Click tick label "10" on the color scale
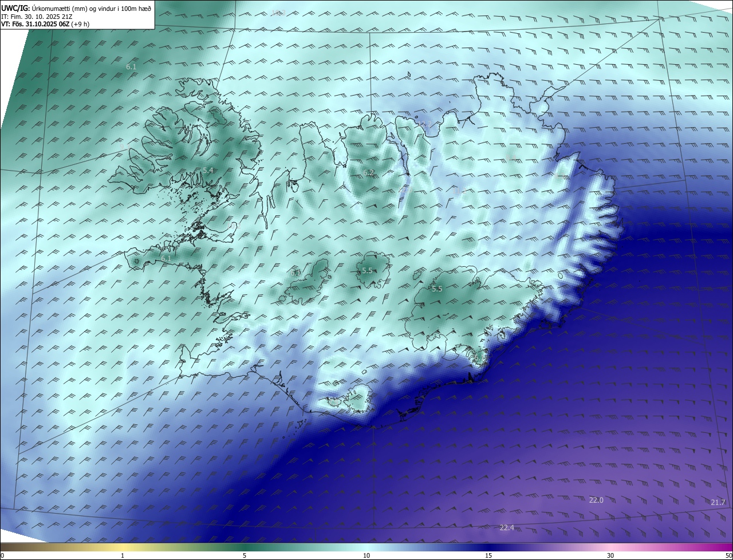Viewport: 733px width, 560px height. pos(366,556)
